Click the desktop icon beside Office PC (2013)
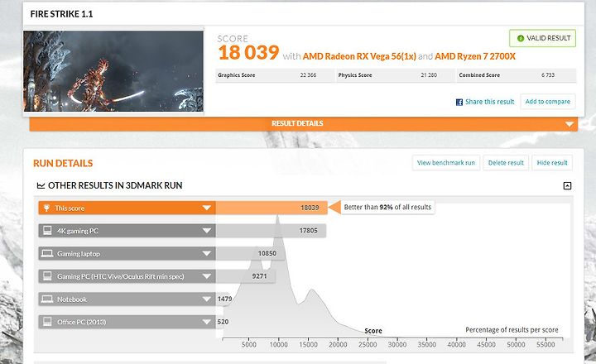Image resolution: width=596 pixels, height=364 pixels. point(47,322)
